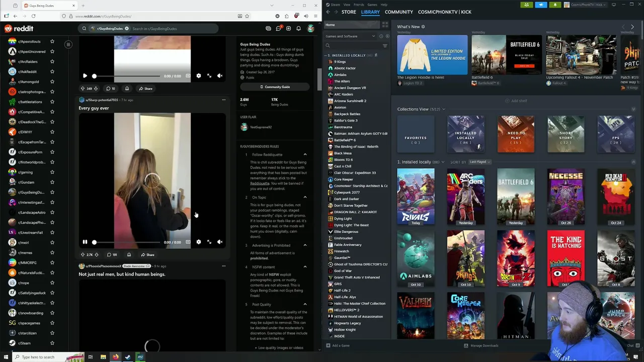Open Reddit chat icon in header
Image resolution: width=644 pixels, height=362 pixels.
[x=278, y=29]
